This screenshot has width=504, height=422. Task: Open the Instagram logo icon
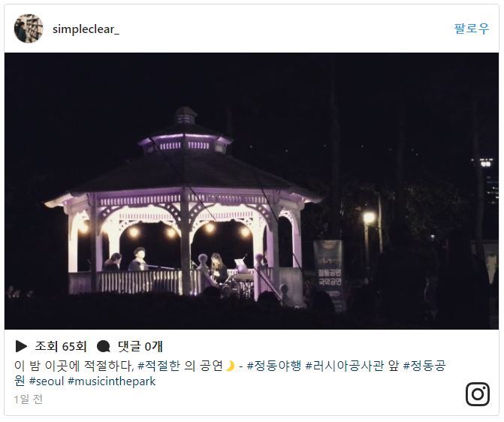point(477,394)
